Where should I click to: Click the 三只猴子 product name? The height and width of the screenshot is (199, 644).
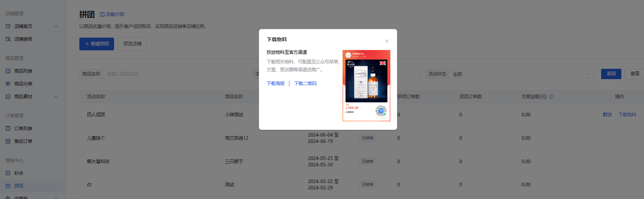pos(234,161)
